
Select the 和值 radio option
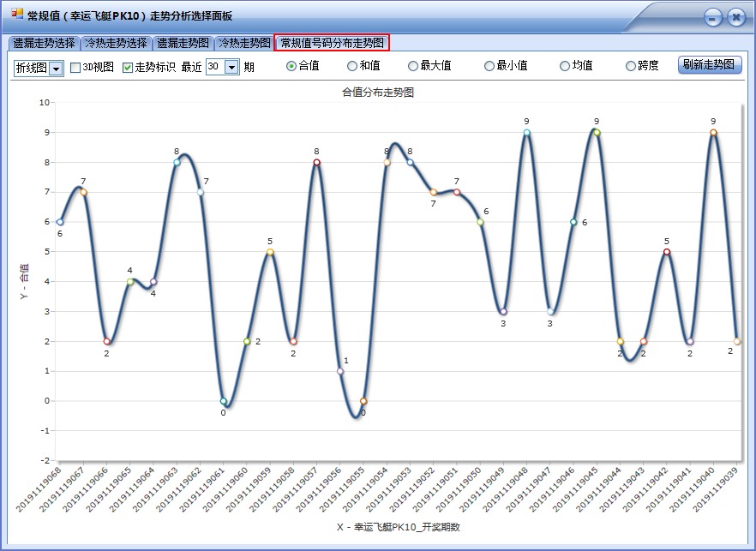coord(352,66)
